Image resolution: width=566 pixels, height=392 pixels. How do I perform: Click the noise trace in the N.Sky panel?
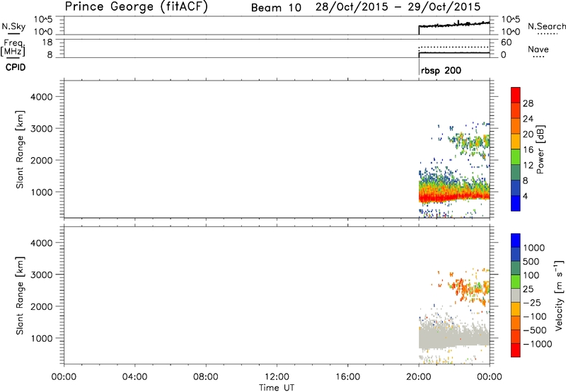454,25
